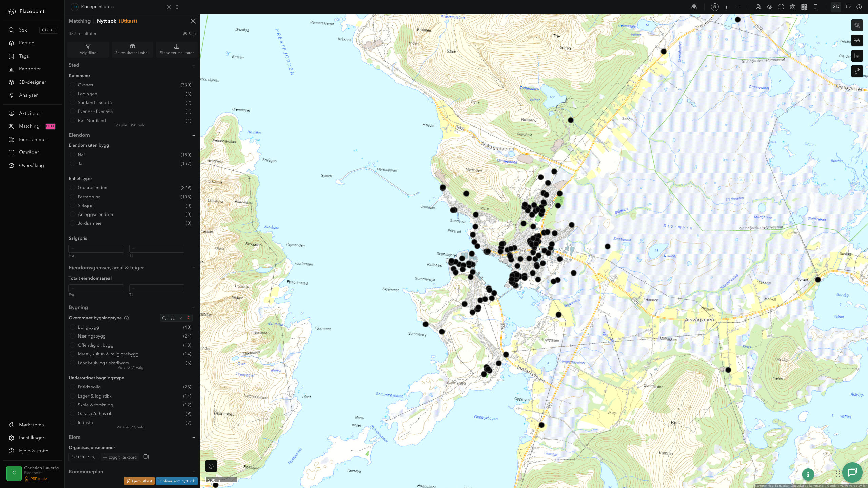Open the chat support bubble
Viewport: 868px width, 488px height.
(x=852, y=472)
